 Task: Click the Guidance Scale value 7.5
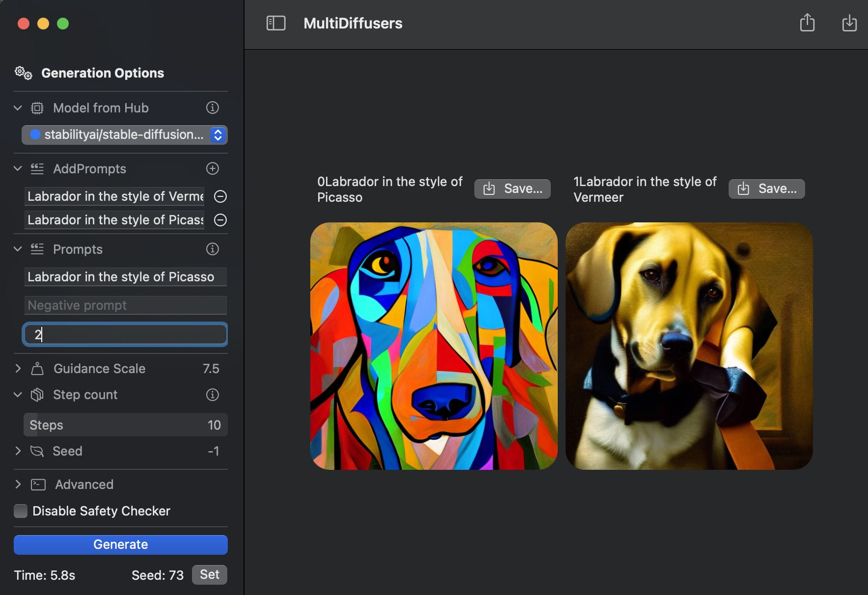tap(211, 369)
